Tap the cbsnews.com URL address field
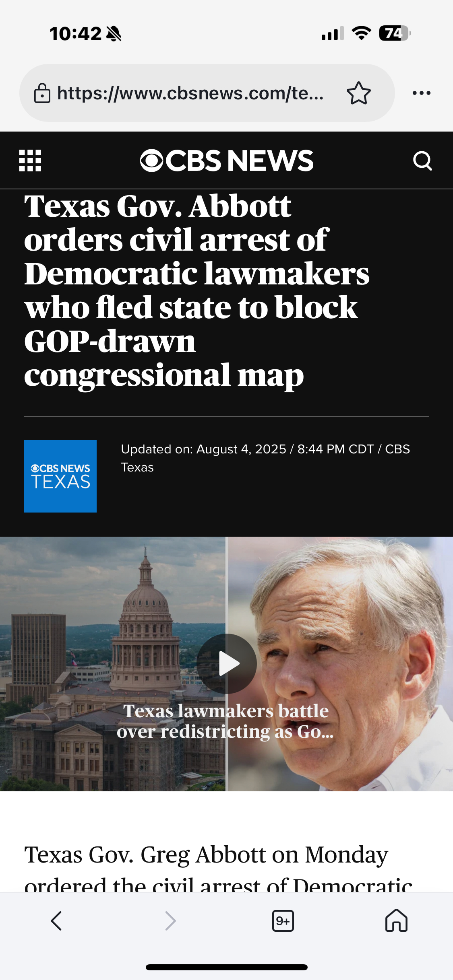 [190, 93]
